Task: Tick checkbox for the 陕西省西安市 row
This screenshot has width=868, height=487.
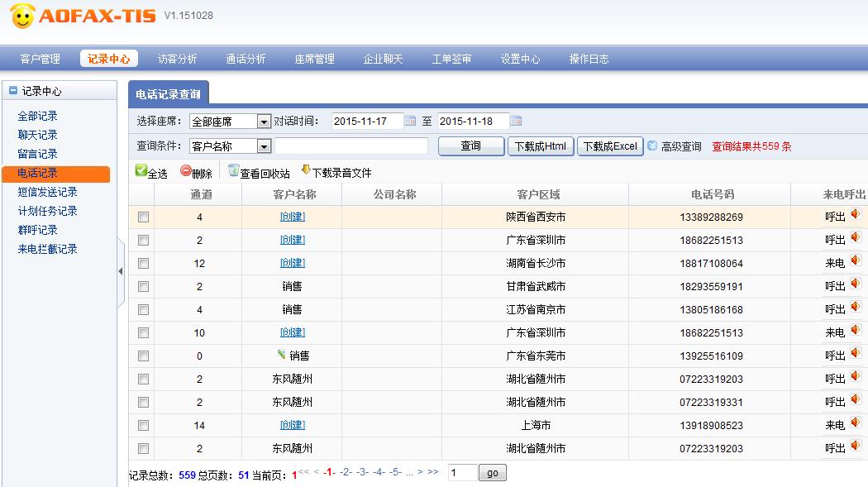Action: tap(143, 217)
